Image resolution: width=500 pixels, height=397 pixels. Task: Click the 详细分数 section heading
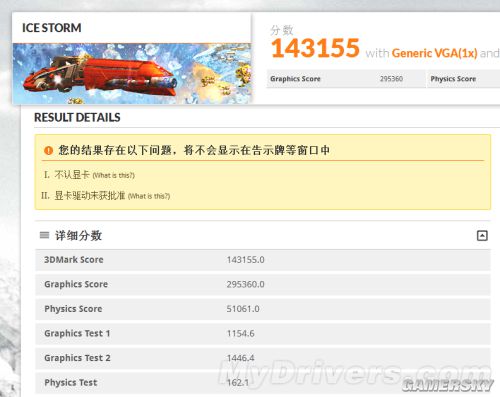[78, 236]
